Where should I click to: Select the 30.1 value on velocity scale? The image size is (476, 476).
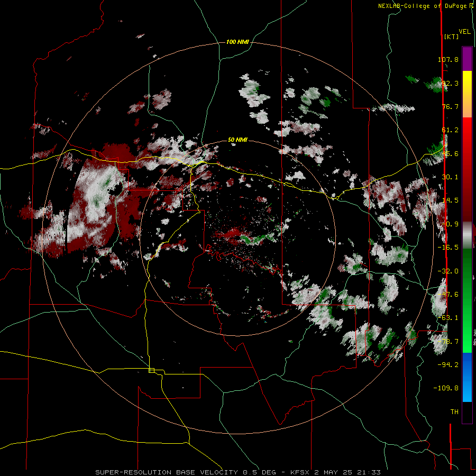450,177
